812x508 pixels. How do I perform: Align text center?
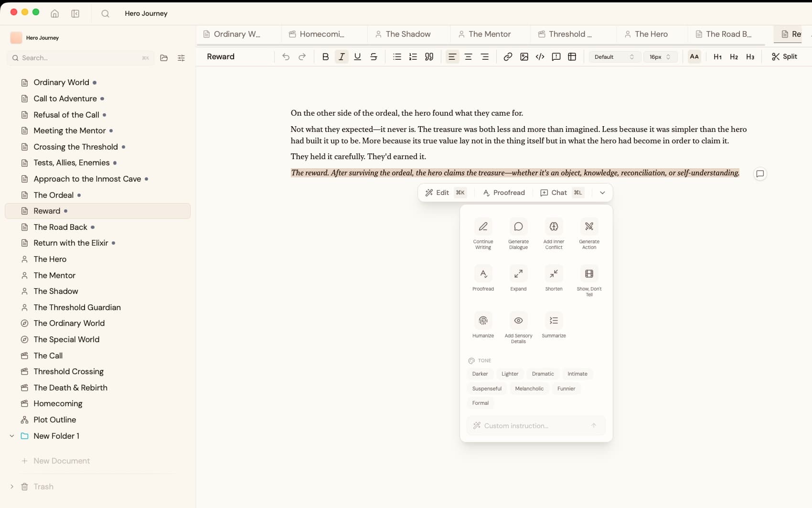469,56
